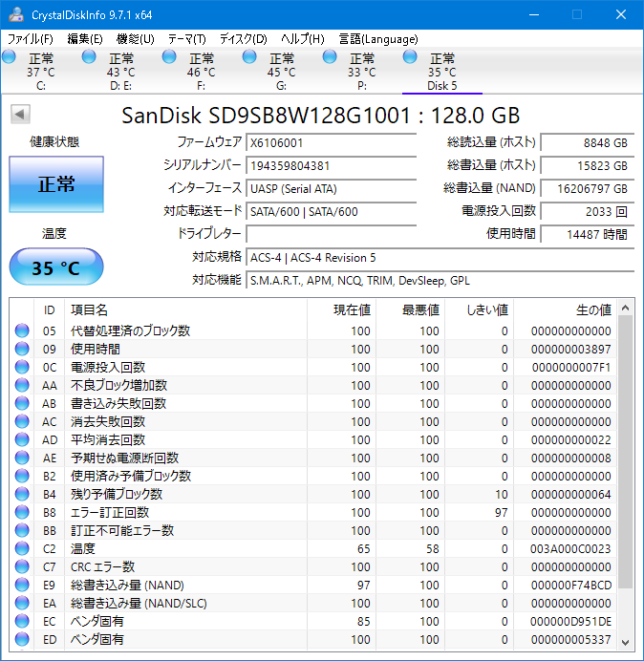The image size is (644, 661).
Task: Open the 編集(E) menu
Action: coord(84,39)
